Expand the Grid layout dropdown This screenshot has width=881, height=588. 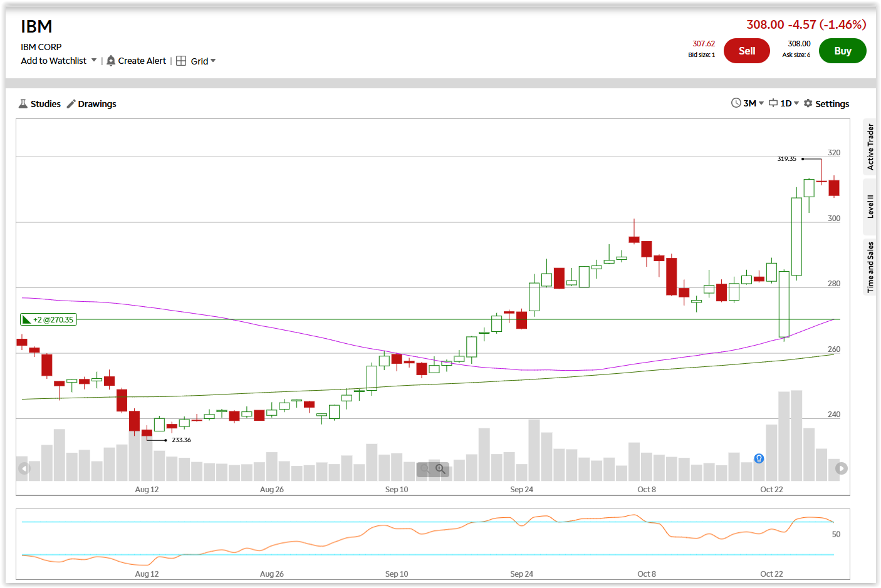[x=213, y=61]
